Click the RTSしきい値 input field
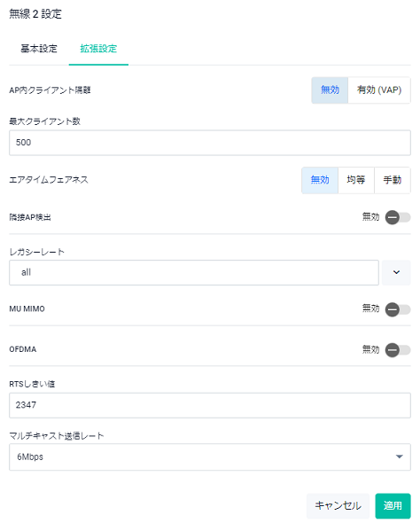This screenshot has height=523, width=420. point(210,405)
